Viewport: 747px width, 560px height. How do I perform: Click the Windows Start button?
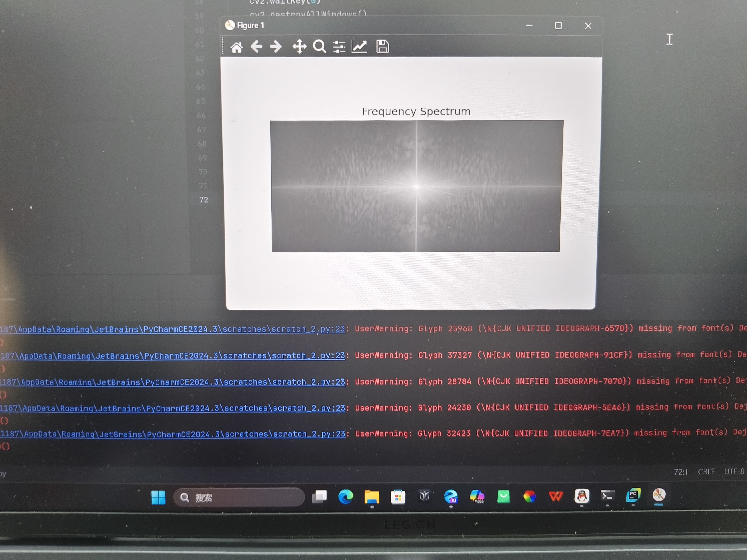pos(158,497)
